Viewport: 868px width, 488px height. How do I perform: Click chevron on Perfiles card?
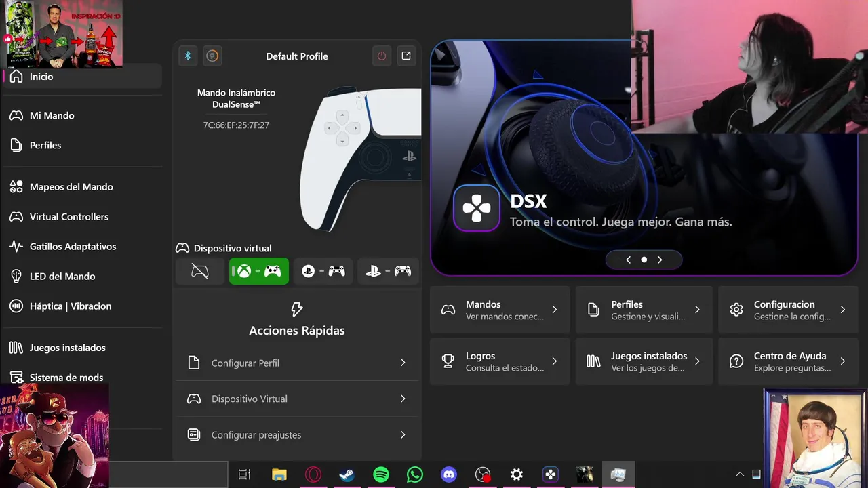coord(697,310)
